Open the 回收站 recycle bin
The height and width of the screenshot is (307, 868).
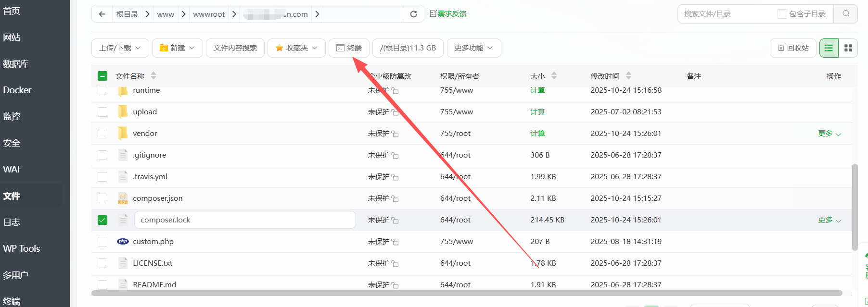pos(793,48)
